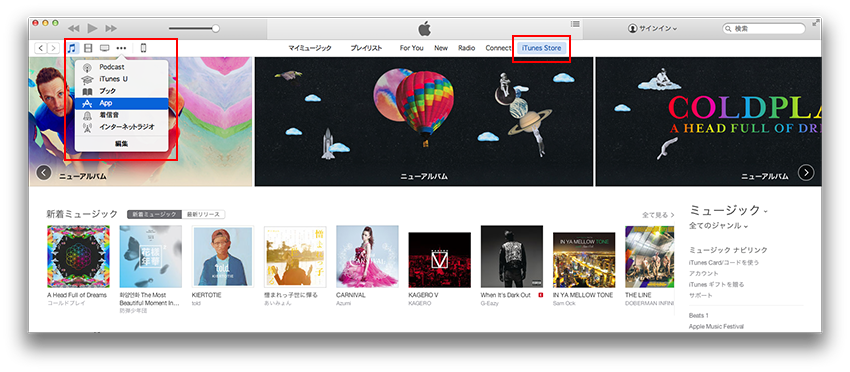
Task: Open the マイミュージック tab
Action: pyautogui.click(x=310, y=48)
